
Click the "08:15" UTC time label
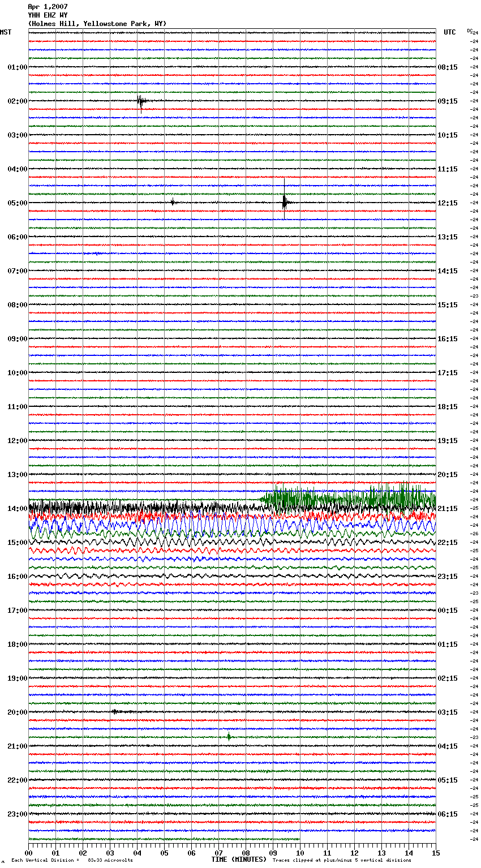448,67
